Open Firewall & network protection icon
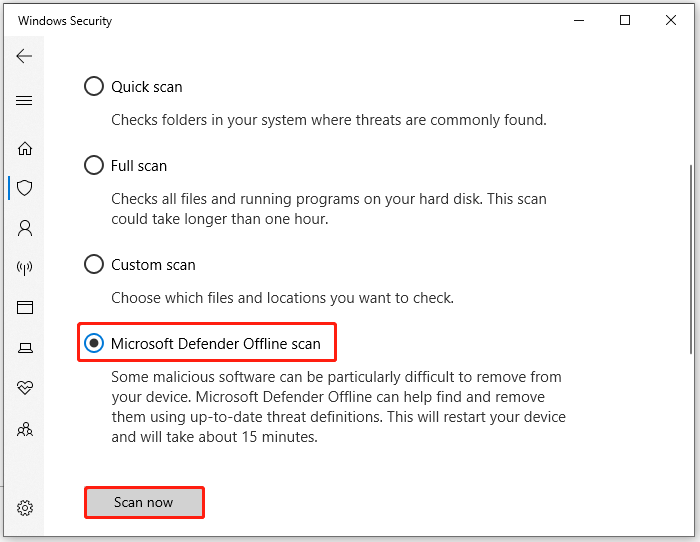The width and height of the screenshot is (700, 542). coord(25,268)
